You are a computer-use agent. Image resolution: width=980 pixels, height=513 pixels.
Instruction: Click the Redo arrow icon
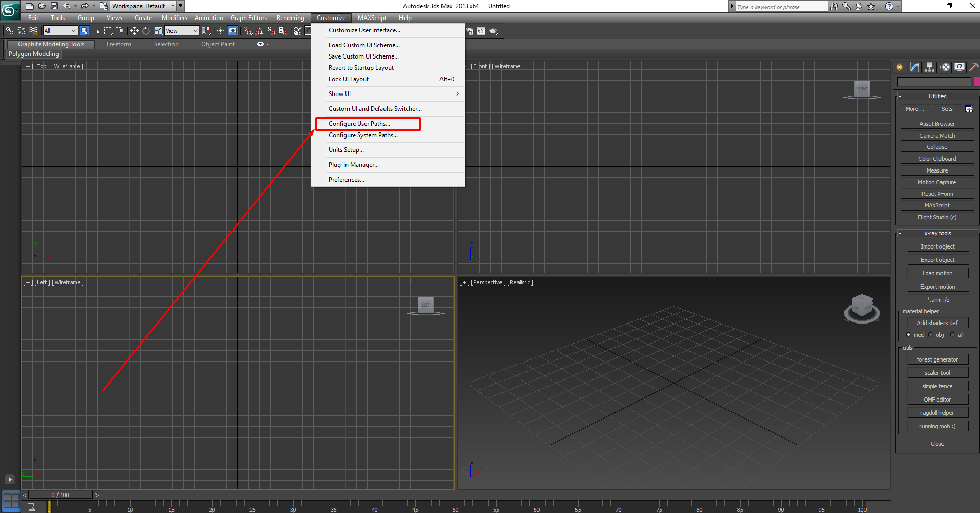pos(85,6)
